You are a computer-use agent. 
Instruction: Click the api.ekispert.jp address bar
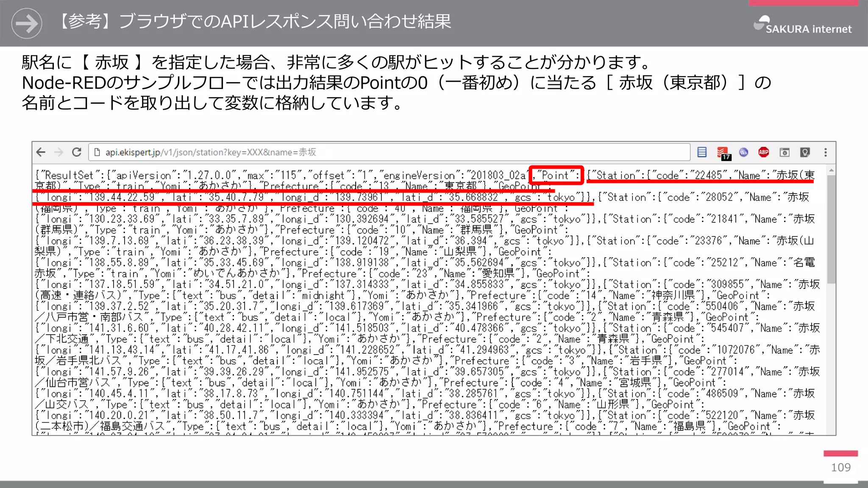pyautogui.click(x=389, y=152)
